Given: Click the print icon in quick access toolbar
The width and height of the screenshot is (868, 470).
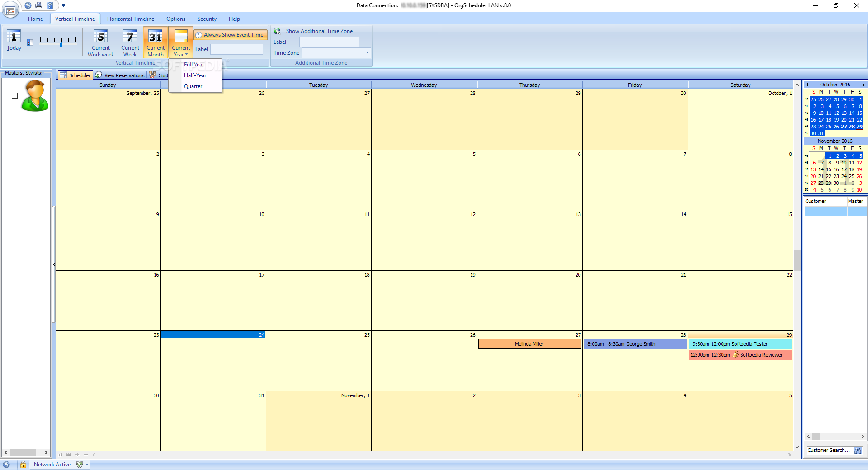Looking at the screenshot, I should point(39,5).
